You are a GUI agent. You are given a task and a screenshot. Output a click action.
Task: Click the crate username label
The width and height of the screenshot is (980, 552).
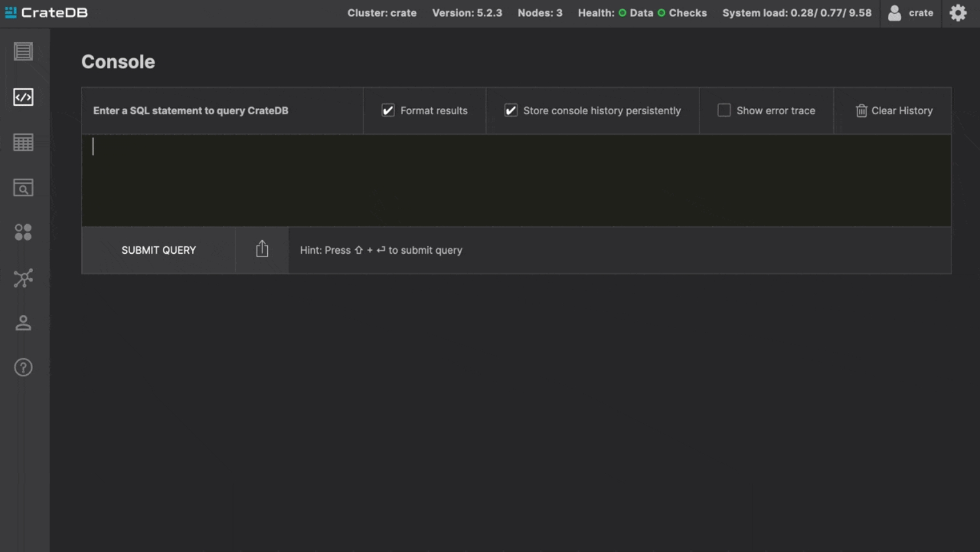tap(921, 13)
